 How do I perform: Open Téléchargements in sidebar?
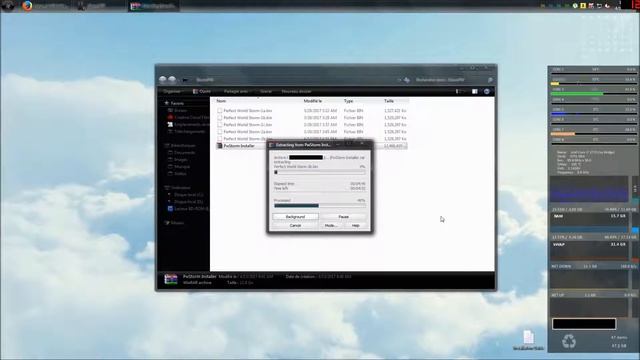[187, 132]
